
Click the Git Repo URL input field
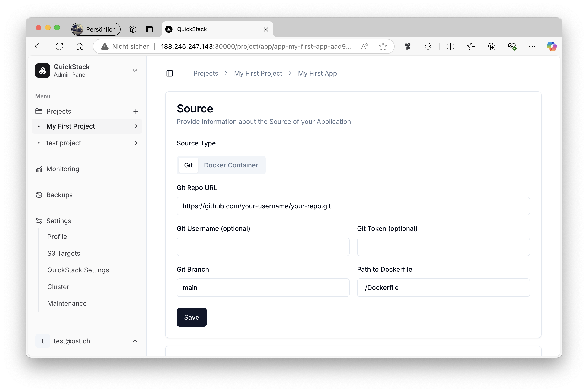pos(353,206)
